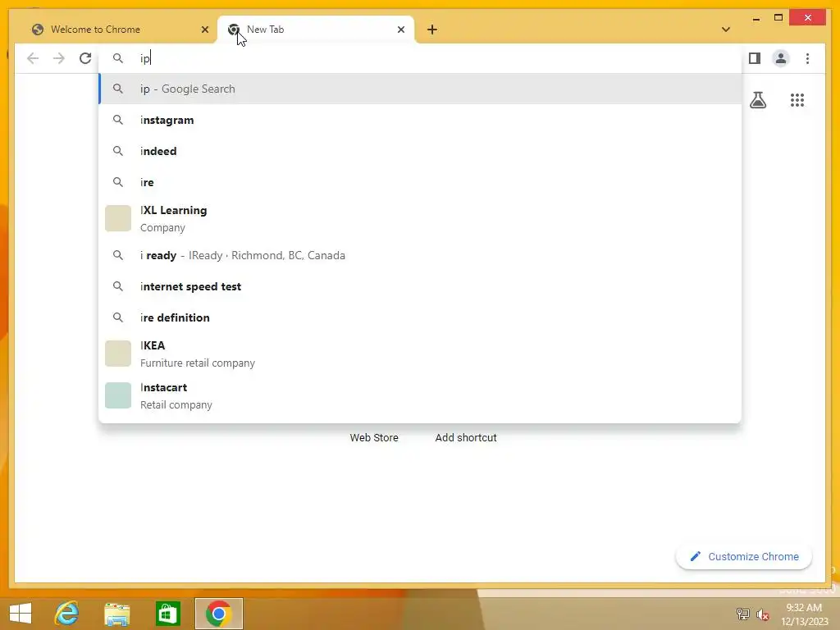Open a new tab with plus button
Viewport: 840px width, 630px height.
pyautogui.click(x=431, y=30)
